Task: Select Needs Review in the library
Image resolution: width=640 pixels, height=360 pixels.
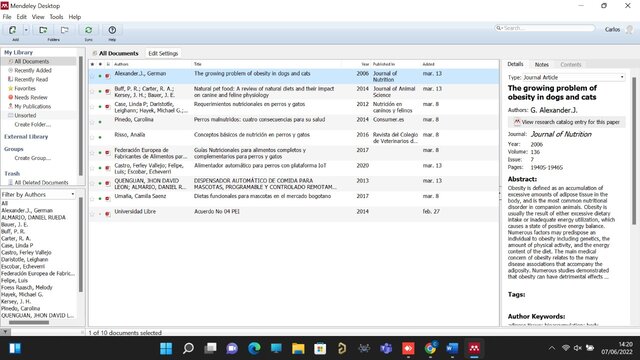Action: click(x=31, y=97)
